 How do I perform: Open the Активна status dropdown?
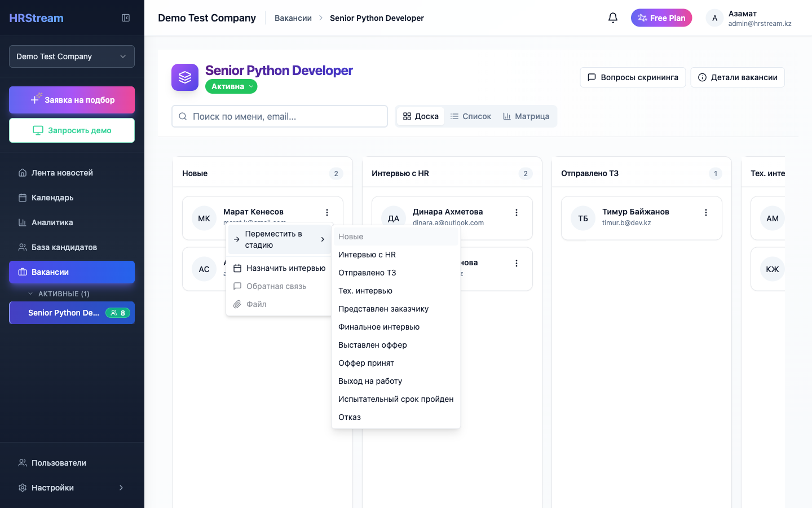point(231,86)
